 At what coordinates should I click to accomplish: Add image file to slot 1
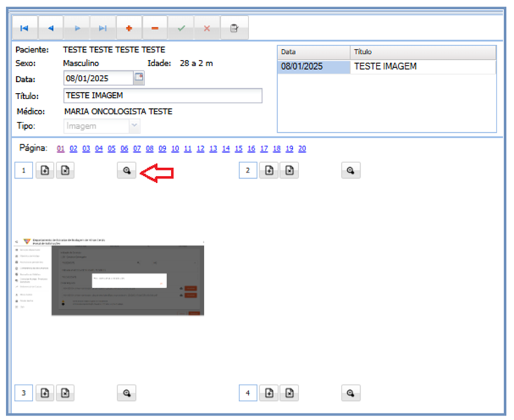tap(45, 170)
